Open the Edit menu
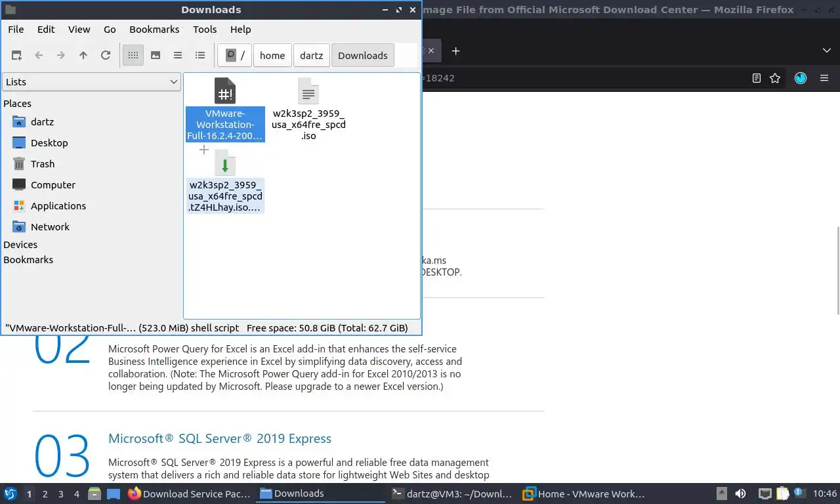The height and width of the screenshot is (504, 840). click(x=46, y=30)
